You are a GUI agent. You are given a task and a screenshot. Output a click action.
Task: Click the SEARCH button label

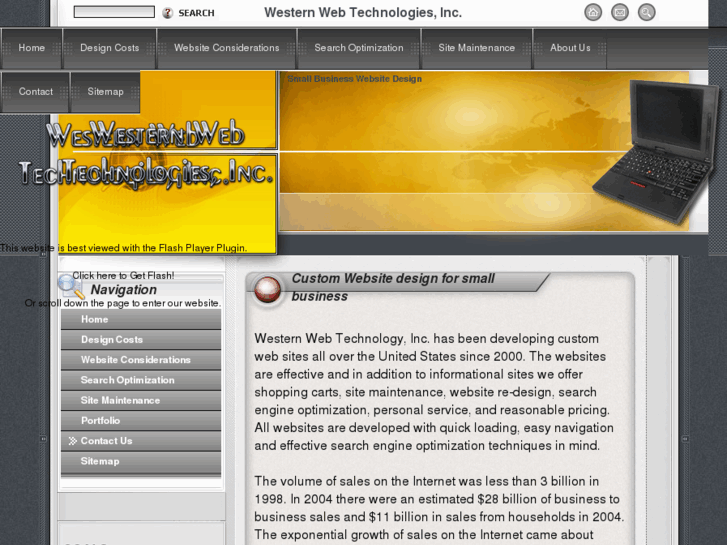(x=196, y=13)
